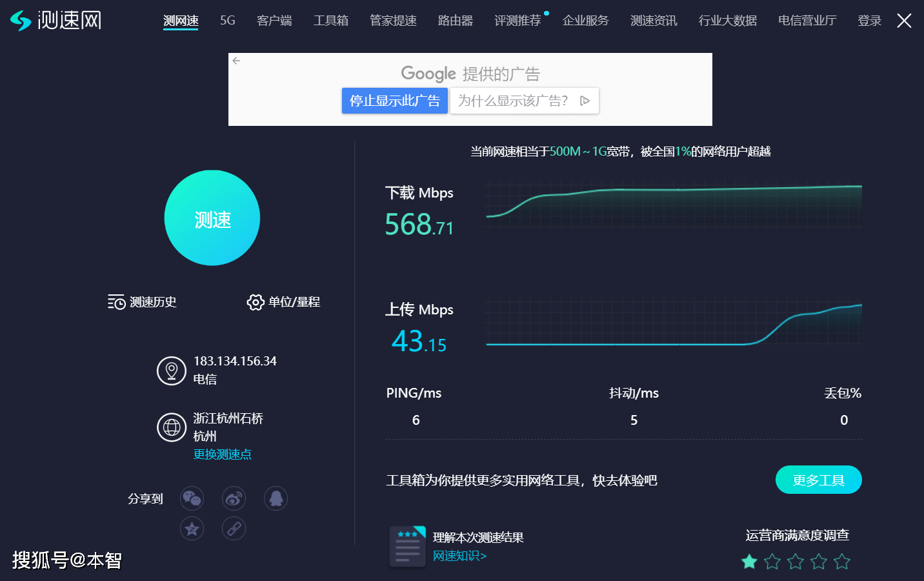
Task: Open 单位/量程 gear settings
Action: point(256,302)
